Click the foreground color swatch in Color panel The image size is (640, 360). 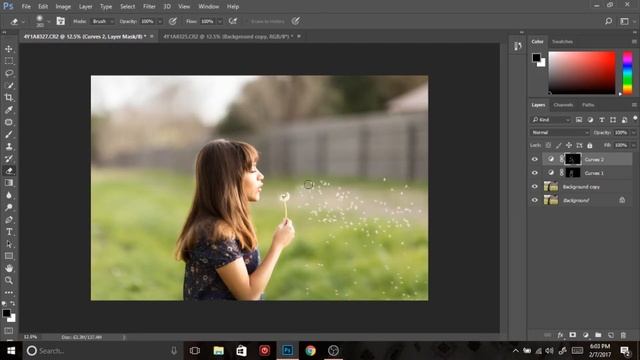[537, 58]
